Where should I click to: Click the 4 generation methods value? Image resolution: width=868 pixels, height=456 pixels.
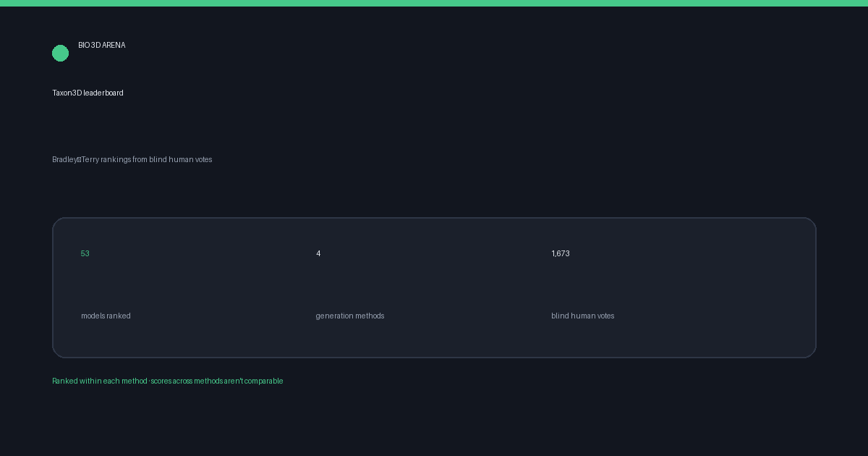(318, 254)
